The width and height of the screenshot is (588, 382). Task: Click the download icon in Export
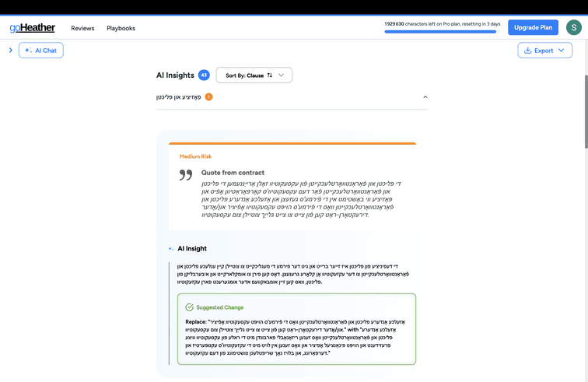[527, 51]
